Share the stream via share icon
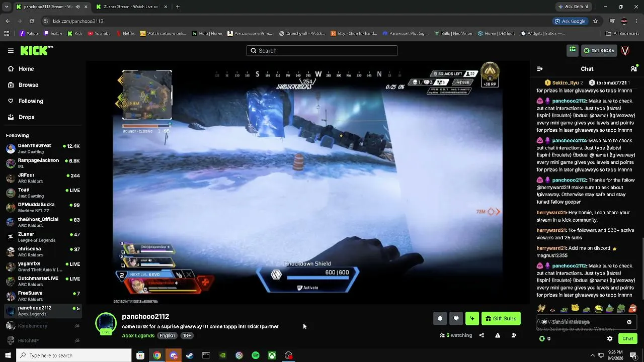 [x=481, y=335]
